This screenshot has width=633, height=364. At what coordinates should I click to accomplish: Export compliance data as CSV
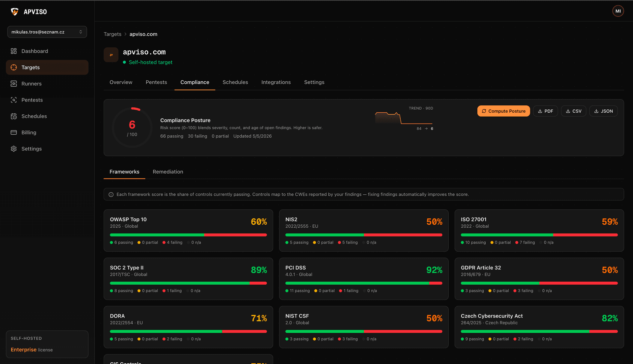573,111
